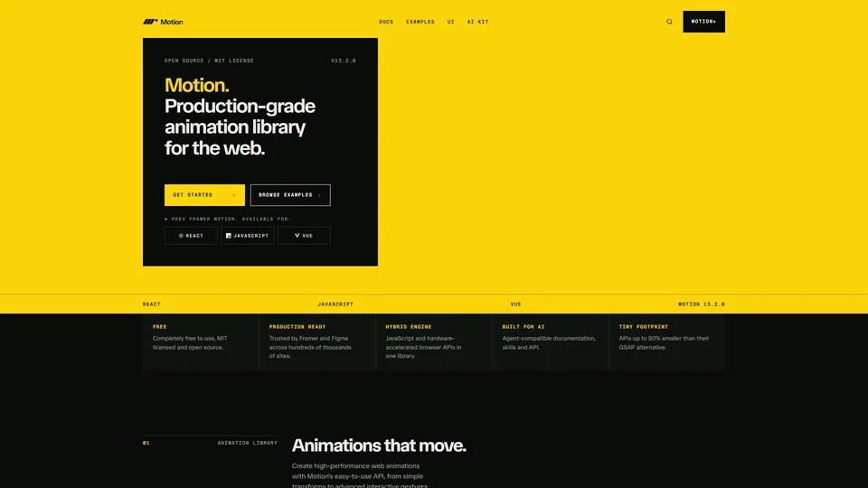The height and width of the screenshot is (488, 868).
Task: Open the DOCS nav item
Action: [x=386, y=22]
